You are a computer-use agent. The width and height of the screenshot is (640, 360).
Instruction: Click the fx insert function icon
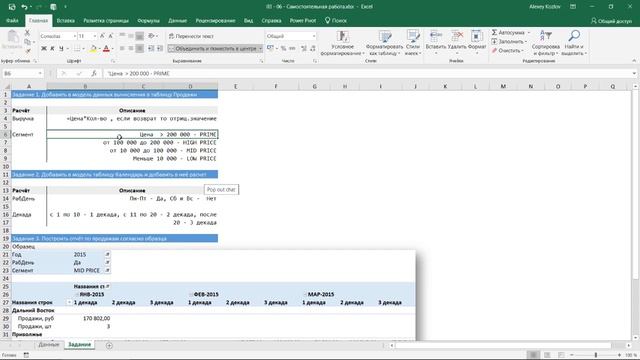click(94, 73)
